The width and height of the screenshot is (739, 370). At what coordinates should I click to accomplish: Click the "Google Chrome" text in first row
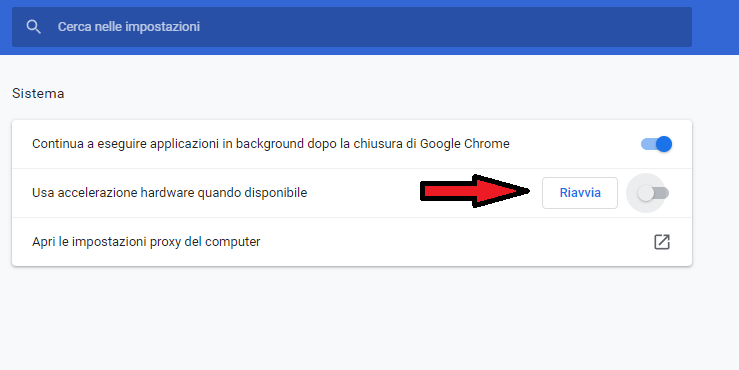point(465,144)
